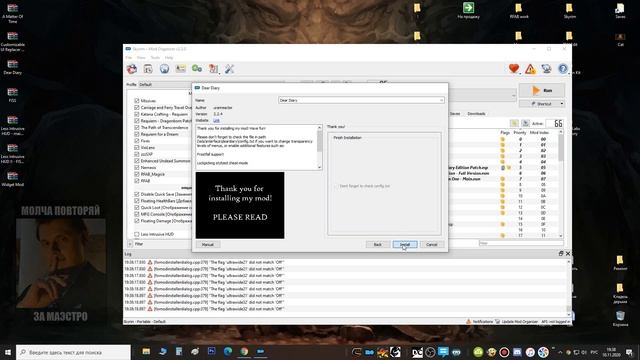640x360 pixels.
Task: Open the executable selector dropdown left of Run
Action: 482,95
